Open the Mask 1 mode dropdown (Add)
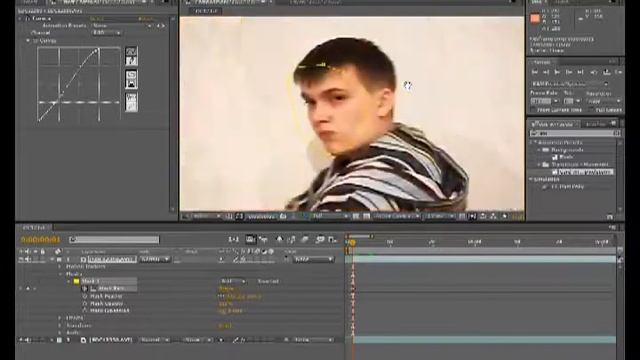 [233, 282]
